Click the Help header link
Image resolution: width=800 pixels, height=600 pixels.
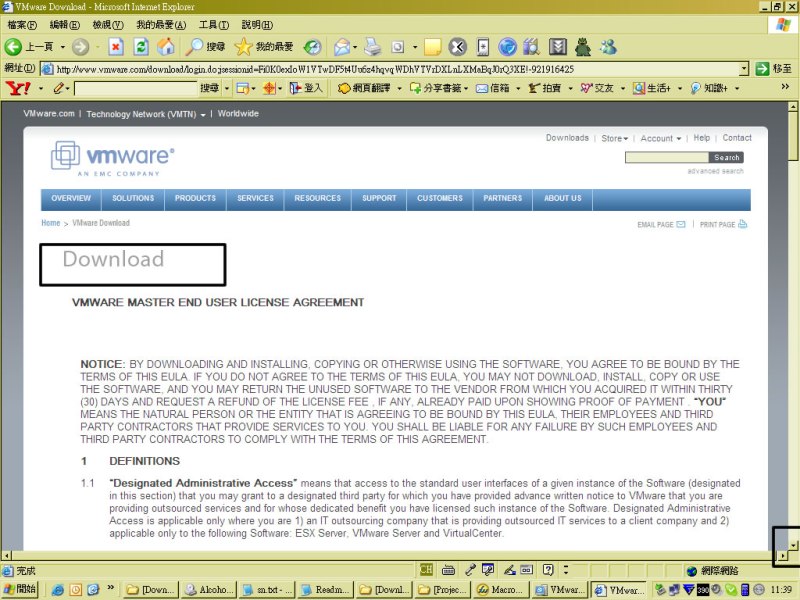pyautogui.click(x=702, y=138)
